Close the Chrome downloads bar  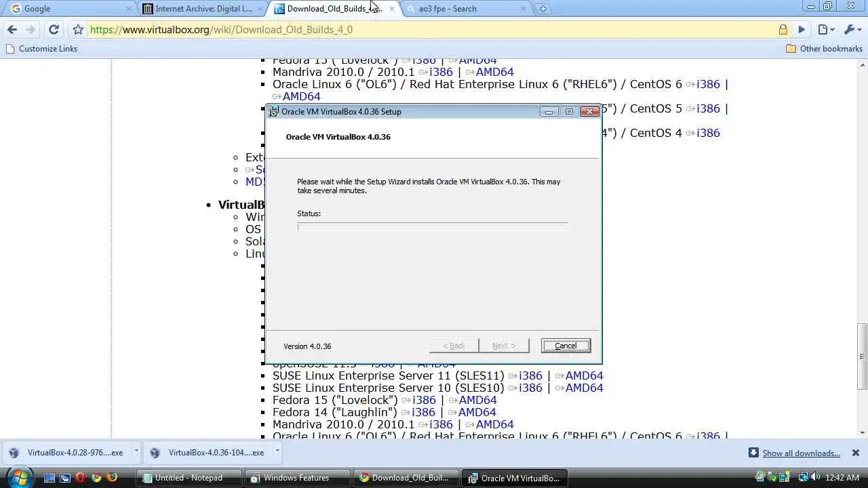pos(855,453)
